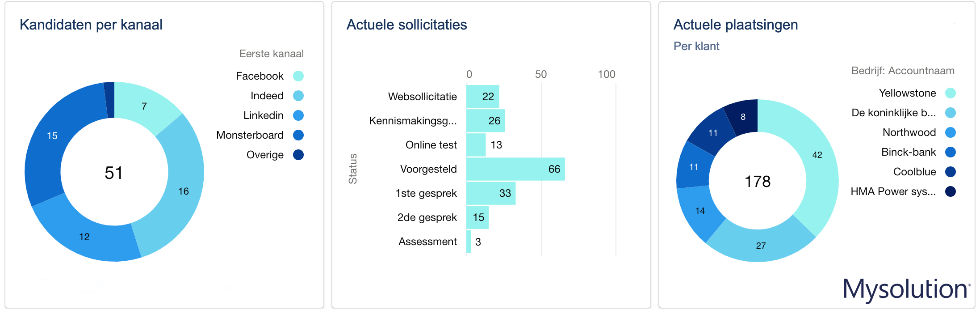Click the Binck-bank legend label
Screen dimensions: 980x314
click(908, 152)
